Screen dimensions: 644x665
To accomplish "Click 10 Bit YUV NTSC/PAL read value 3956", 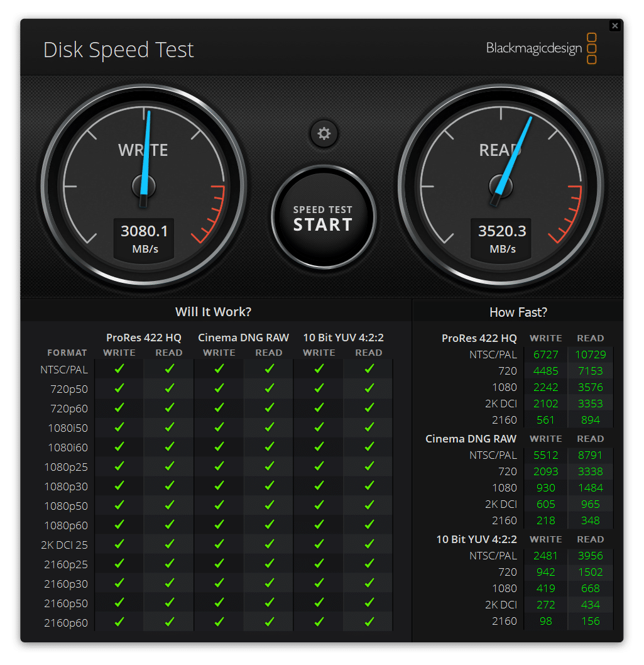I will click(x=591, y=556).
